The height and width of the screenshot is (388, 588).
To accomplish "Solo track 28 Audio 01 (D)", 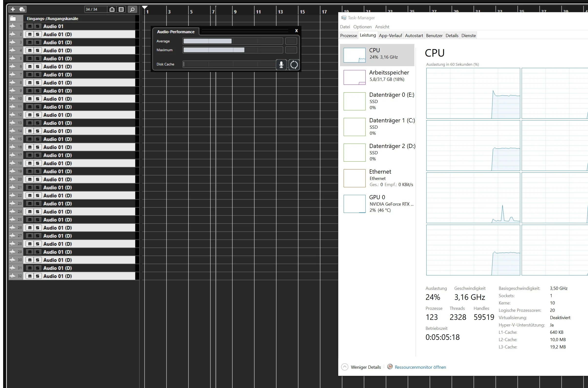I will point(38,244).
